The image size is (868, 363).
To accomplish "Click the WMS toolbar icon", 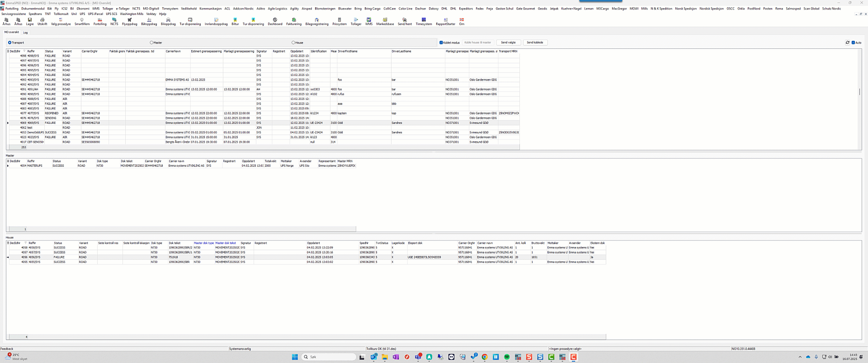I will (x=369, y=22).
